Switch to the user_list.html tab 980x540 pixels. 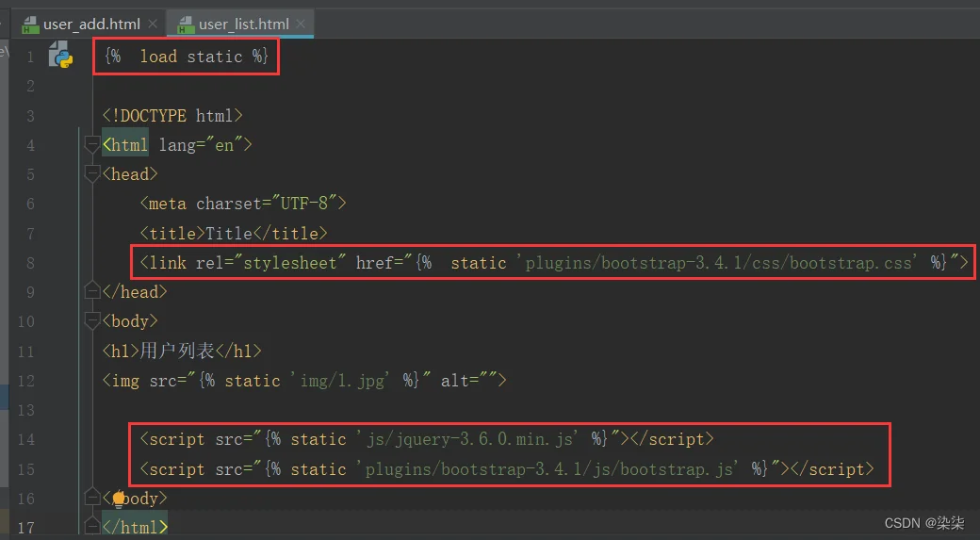pos(244,25)
